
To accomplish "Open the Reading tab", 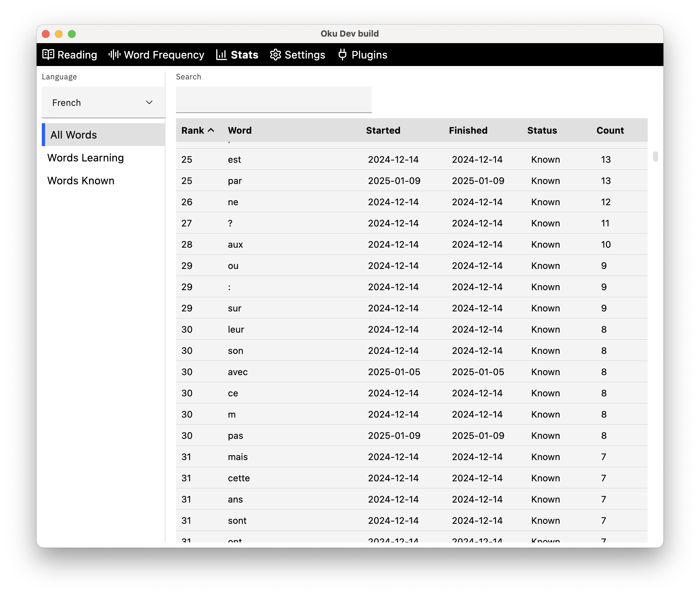I will click(x=70, y=54).
